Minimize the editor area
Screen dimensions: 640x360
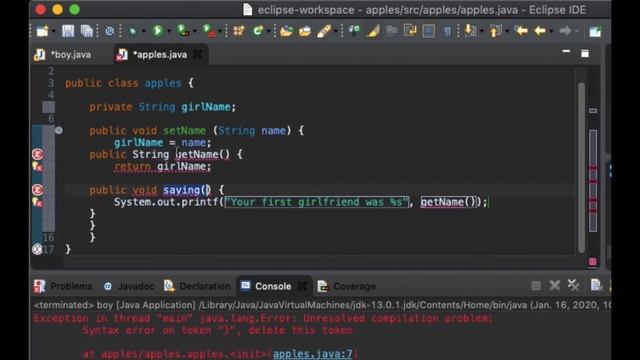(566, 51)
